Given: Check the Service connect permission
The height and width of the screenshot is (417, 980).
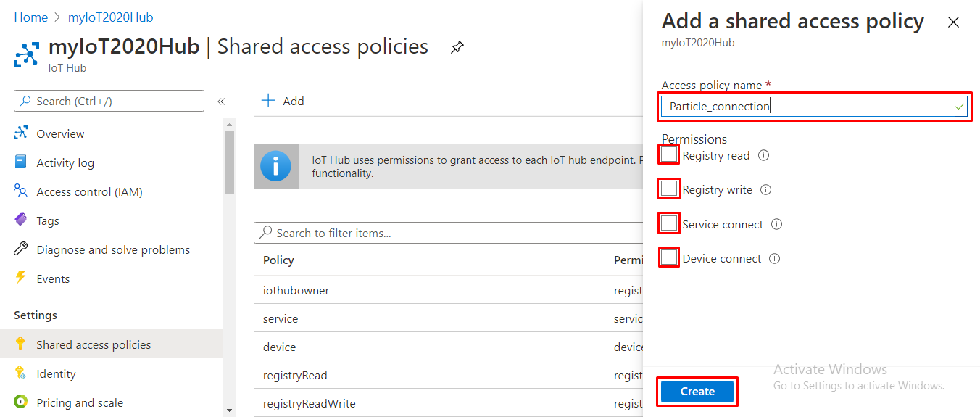Looking at the screenshot, I should tap(669, 223).
